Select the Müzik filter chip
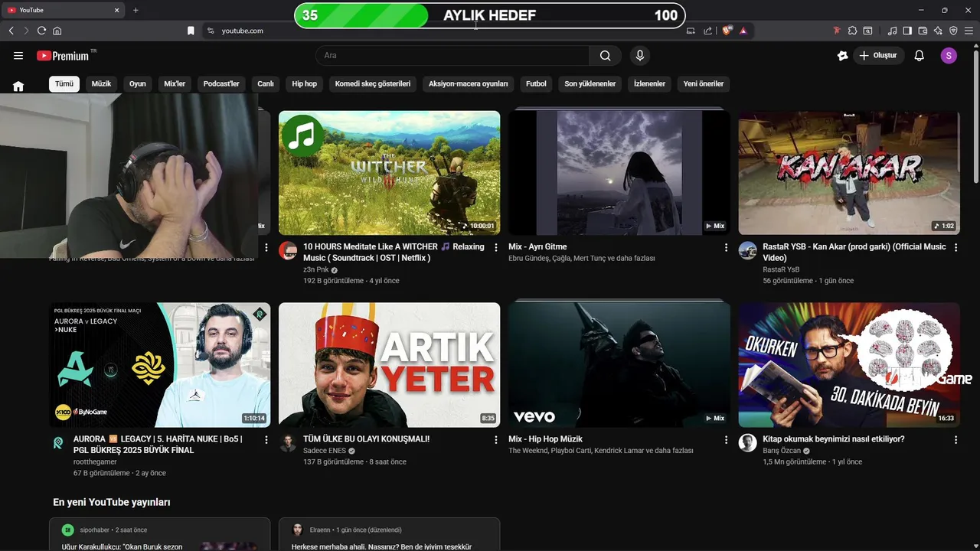Screen dimensions: 980x551 click(x=101, y=83)
